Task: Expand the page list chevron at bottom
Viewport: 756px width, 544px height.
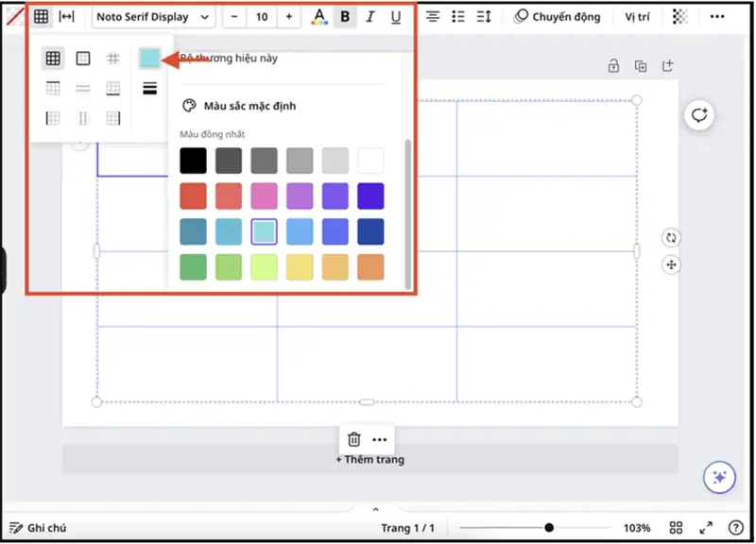Action: tap(375, 510)
